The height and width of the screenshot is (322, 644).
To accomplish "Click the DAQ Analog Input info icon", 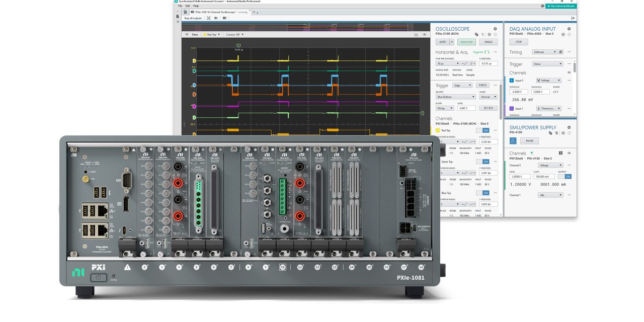I will [563, 35].
